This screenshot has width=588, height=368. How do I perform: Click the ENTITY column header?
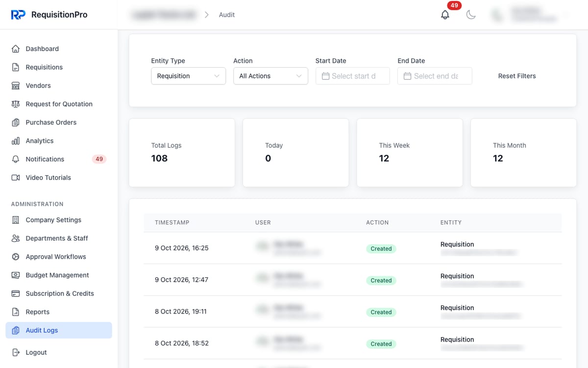[451, 222]
